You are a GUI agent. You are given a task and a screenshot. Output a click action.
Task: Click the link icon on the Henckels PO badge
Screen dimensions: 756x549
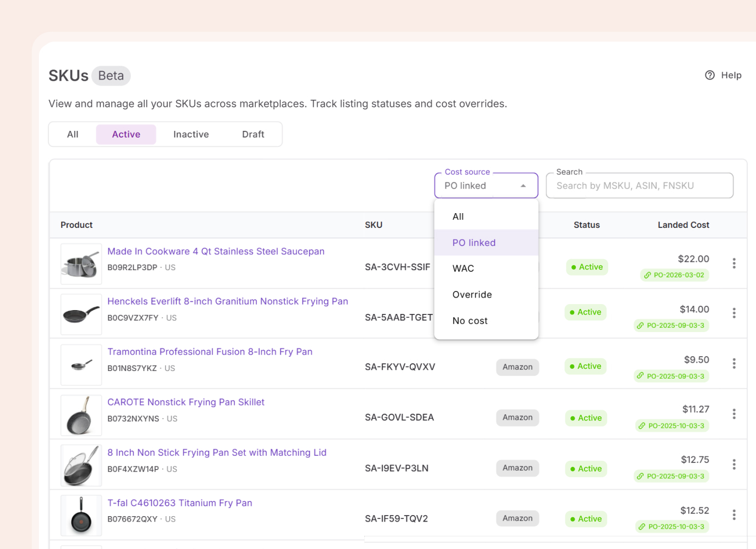[x=640, y=325]
